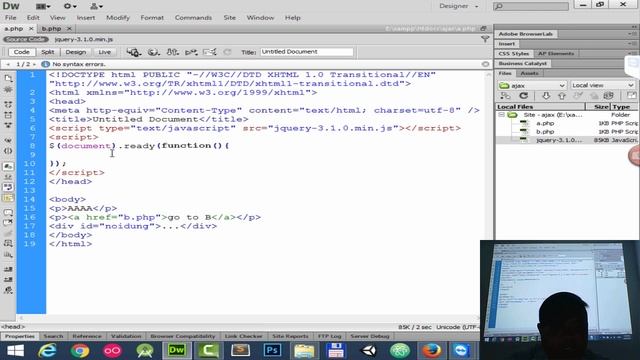Image resolution: width=640 pixels, height=360 pixels.
Task: Click Put files up-arrow icon
Action: click(x=562, y=96)
